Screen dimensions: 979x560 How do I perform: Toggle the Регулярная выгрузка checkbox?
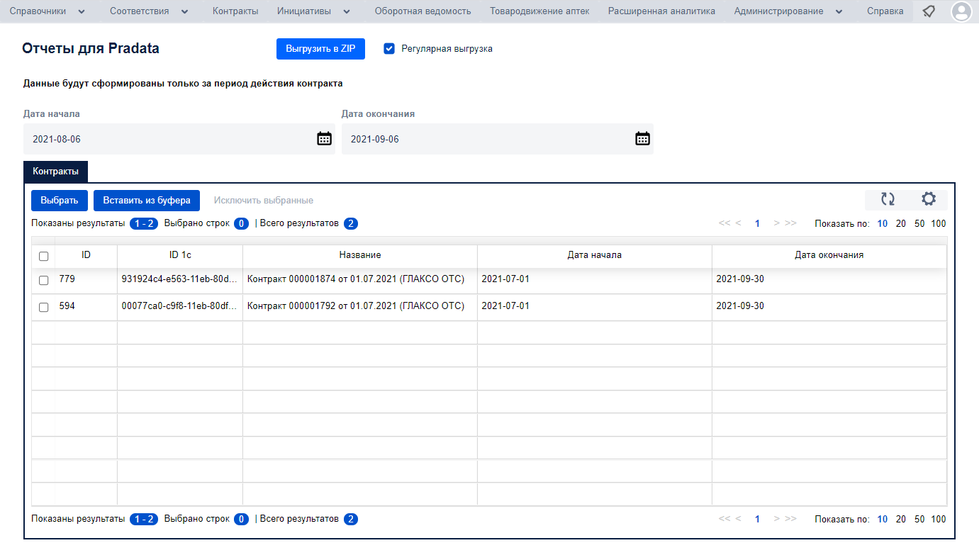pos(388,49)
